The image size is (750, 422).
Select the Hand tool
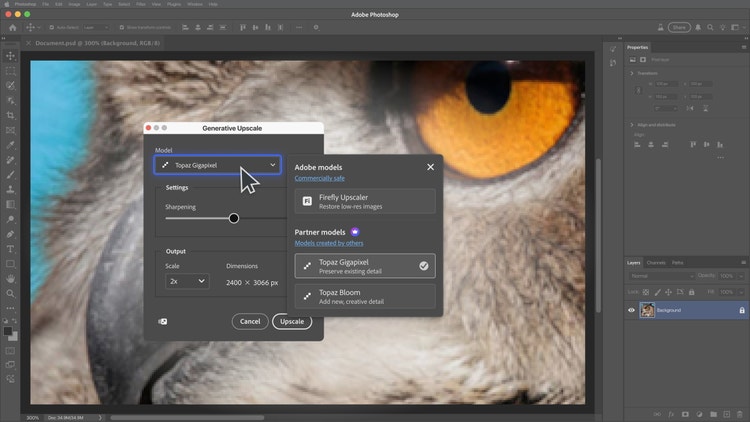point(11,278)
